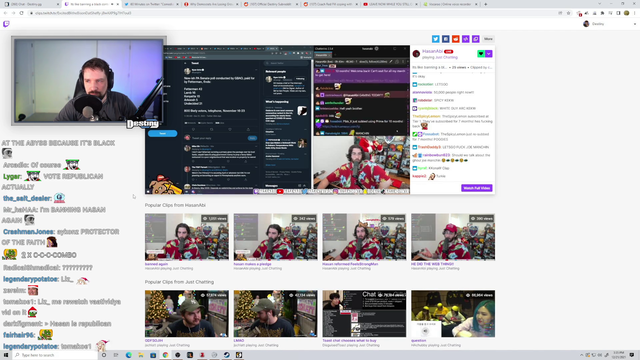Switch to the Vocaroo online voice recorder tab
The width and height of the screenshot is (640, 360).
pyautogui.click(x=449, y=4)
